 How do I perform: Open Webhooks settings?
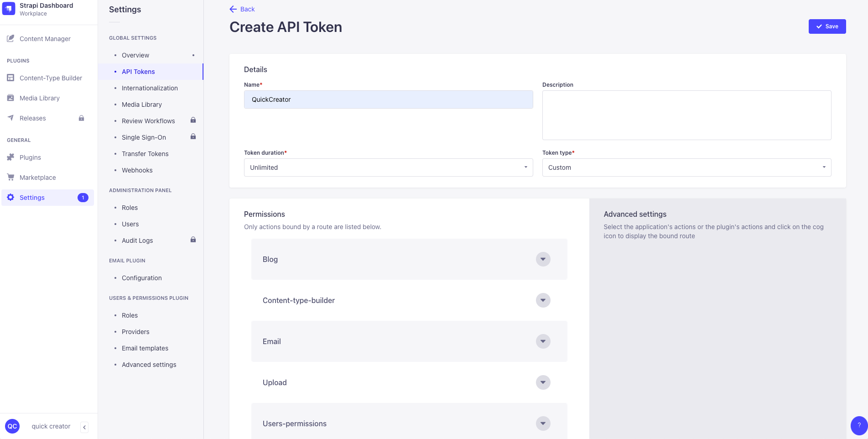click(x=137, y=170)
